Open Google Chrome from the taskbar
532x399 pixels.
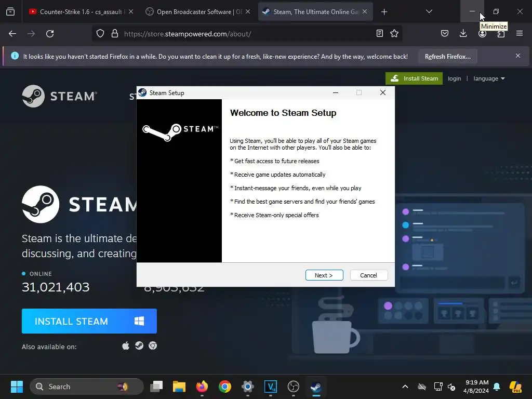click(224, 387)
